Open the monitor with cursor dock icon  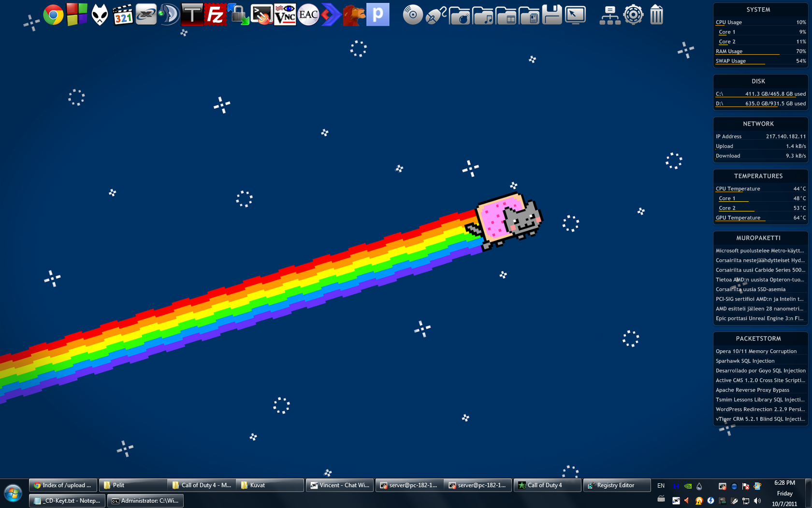click(x=575, y=15)
